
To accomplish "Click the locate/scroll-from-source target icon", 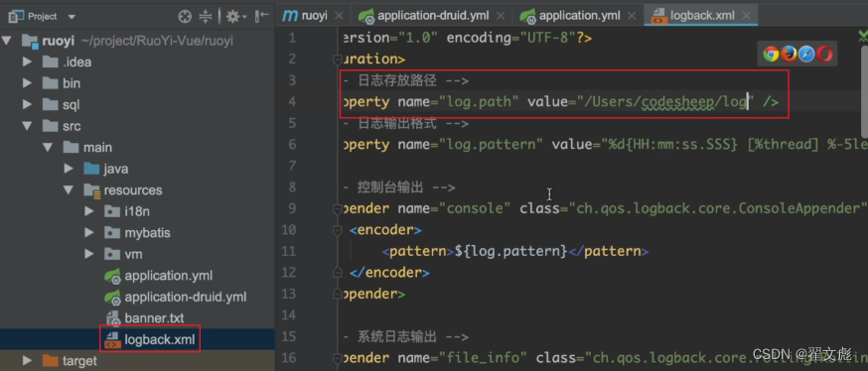I will tap(185, 17).
